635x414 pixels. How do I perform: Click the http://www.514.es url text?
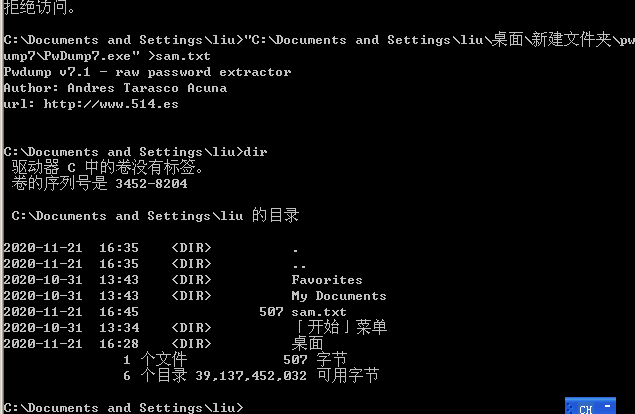click(98, 104)
